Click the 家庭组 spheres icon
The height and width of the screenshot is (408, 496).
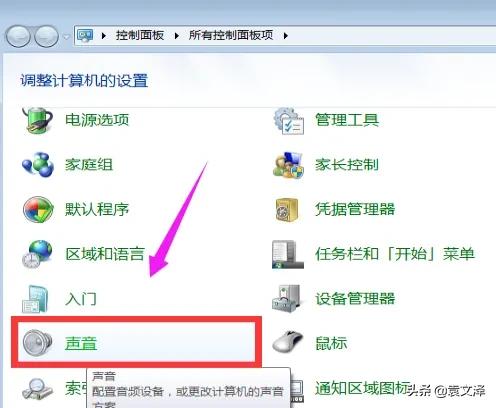click(38, 164)
